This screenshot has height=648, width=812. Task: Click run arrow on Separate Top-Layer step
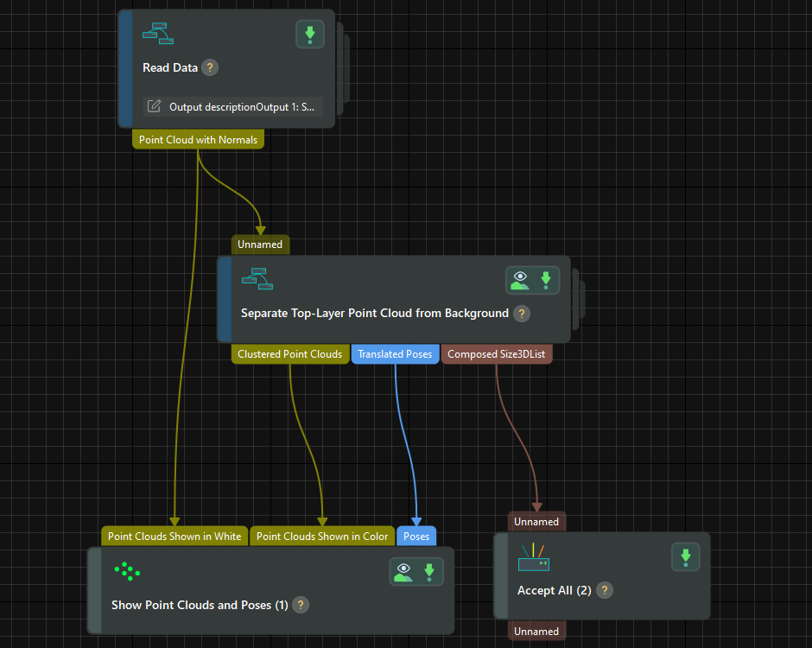[x=545, y=280]
